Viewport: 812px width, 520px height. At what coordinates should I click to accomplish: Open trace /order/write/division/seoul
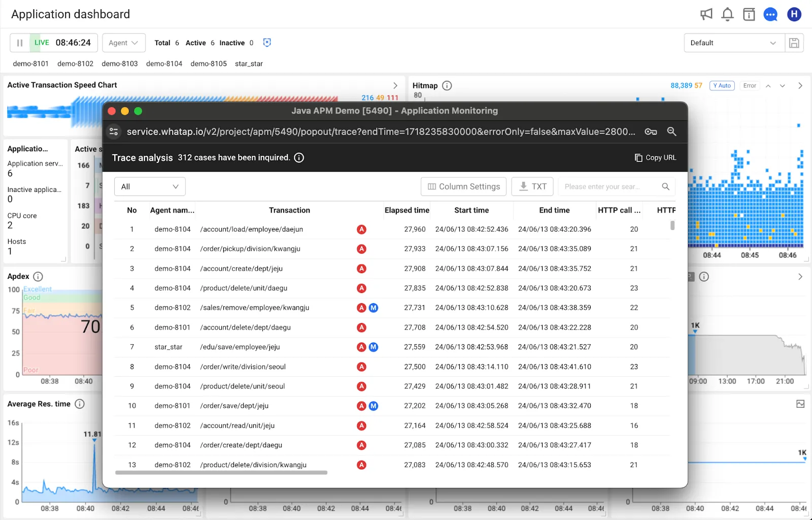tap(243, 367)
